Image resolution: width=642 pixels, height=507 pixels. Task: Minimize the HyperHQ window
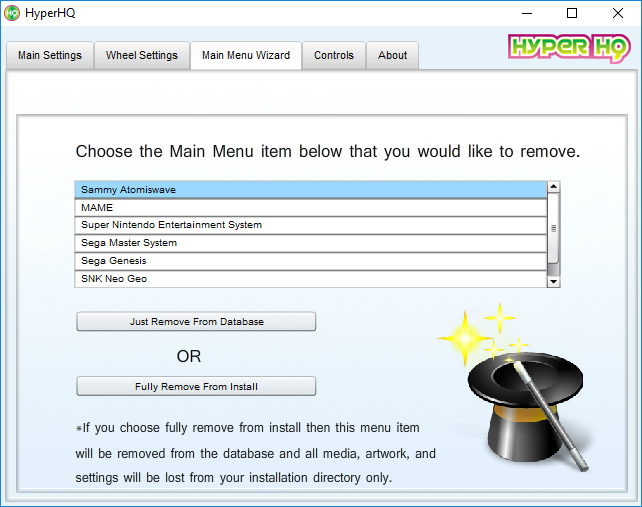tap(527, 14)
